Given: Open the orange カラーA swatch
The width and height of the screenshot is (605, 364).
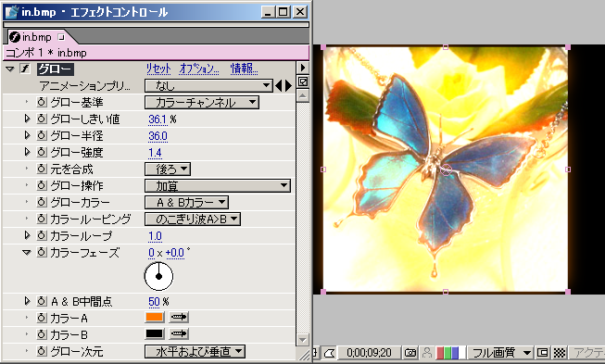Looking at the screenshot, I should point(155,317).
